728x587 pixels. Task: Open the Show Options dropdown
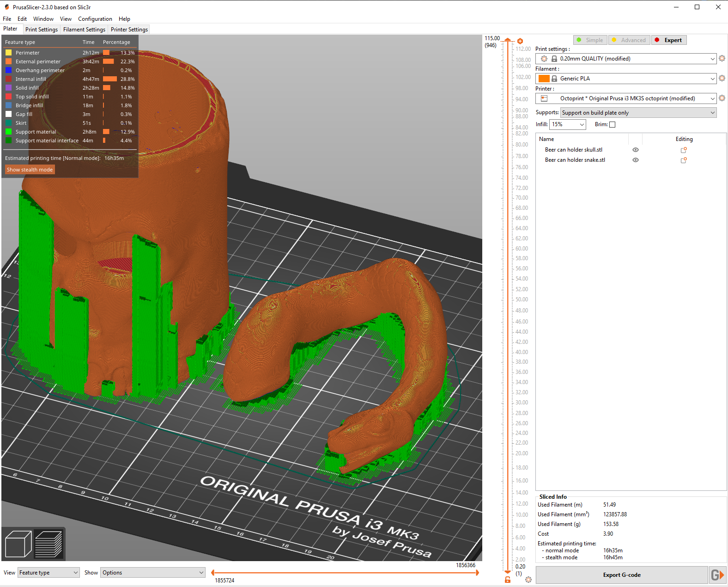(x=153, y=573)
